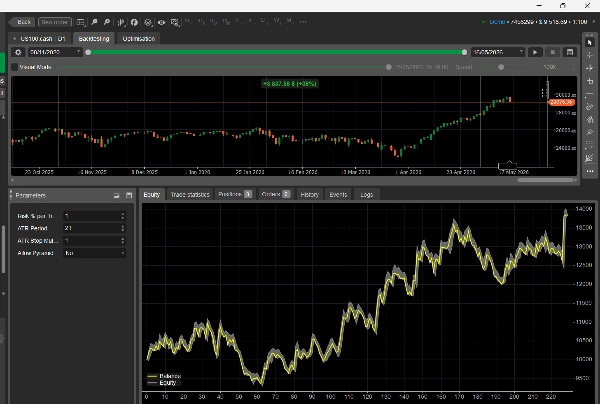The height and width of the screenshot is (404, 600).
Task: Click the profit label +3 837.58
Action: tap(290, 83)
